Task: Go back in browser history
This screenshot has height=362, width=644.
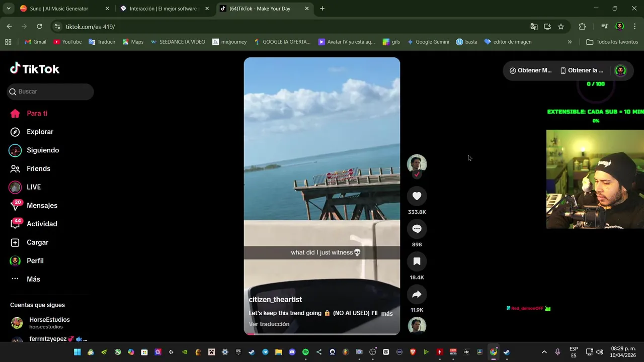Action: point(9,27)
